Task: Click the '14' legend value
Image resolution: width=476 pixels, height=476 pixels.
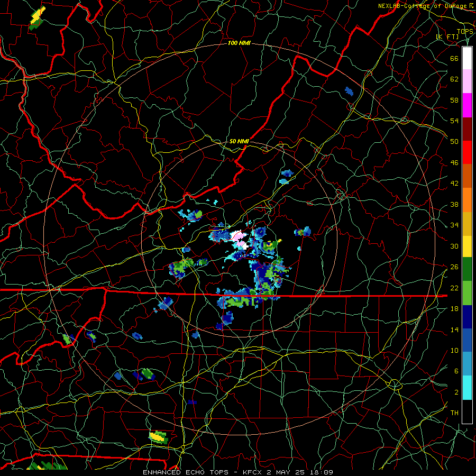Action: 454,329
